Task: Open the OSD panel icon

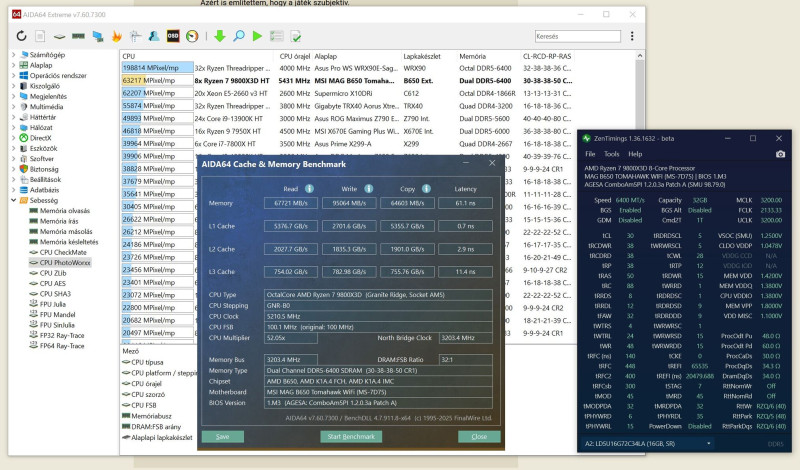Action: click(173, 36)
